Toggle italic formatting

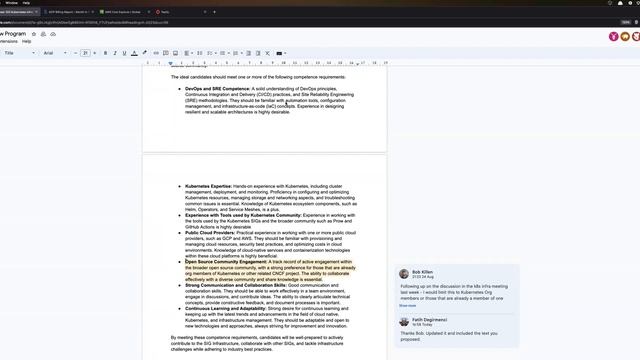pyautogui.click(x=115, y=53)
